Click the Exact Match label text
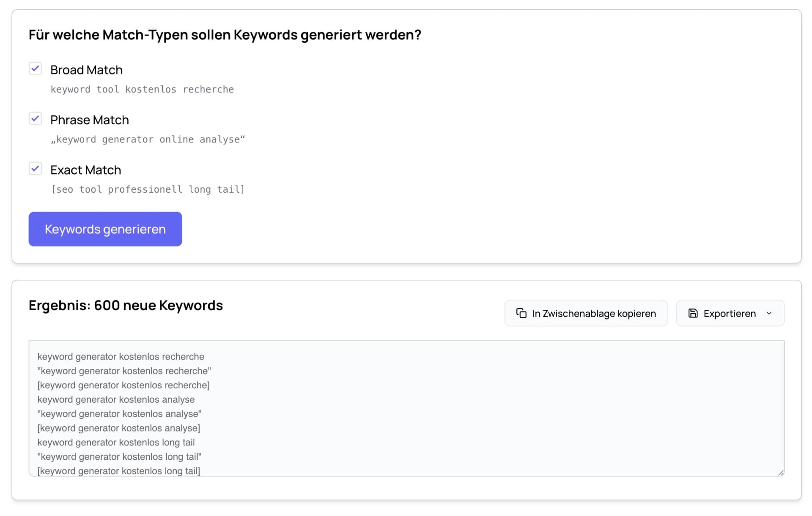Screen dimensions: 812x516 85,170
